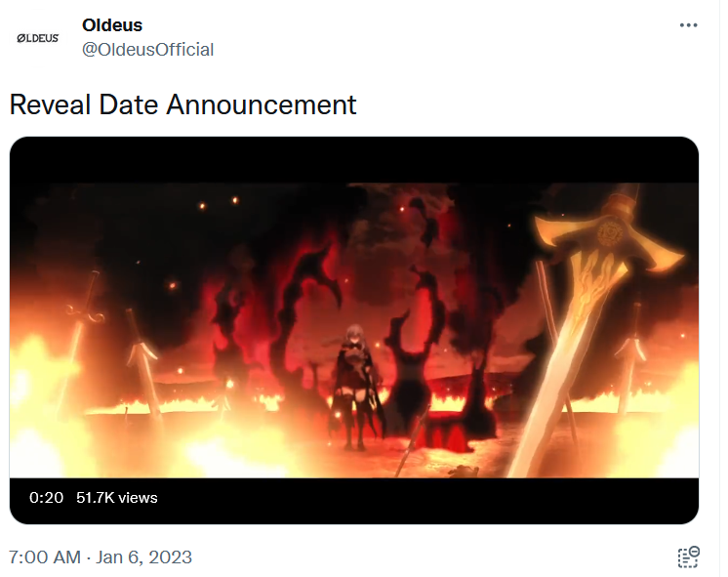Click the black bar atop the video
The height and width of the screenshot is (577, 728).
click(354, 159)
